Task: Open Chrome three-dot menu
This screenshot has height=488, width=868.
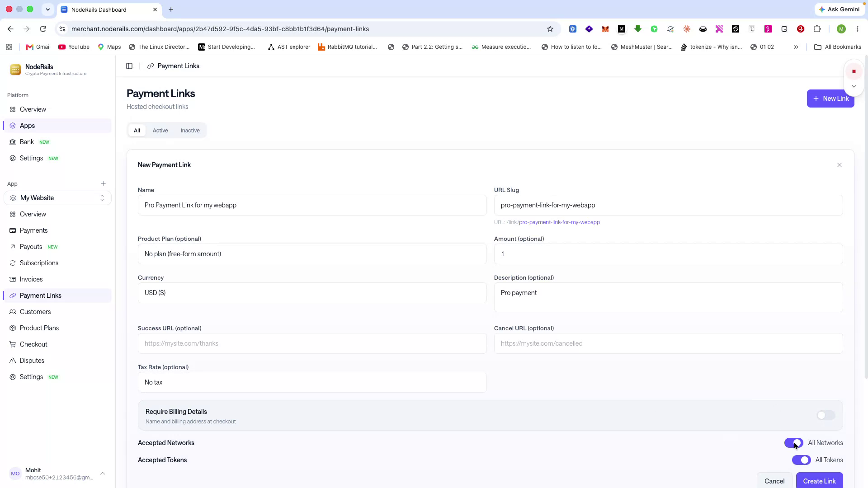Action: pyautogui.click(x=858, y=29)
